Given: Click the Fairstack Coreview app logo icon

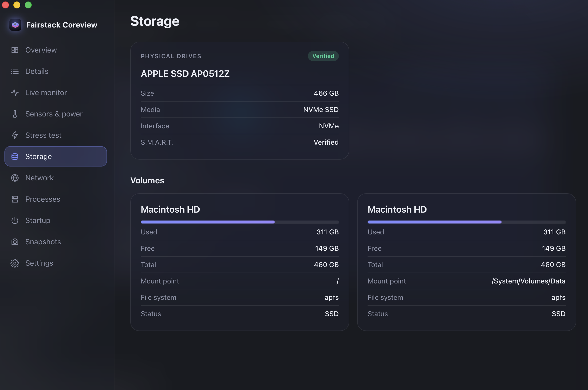Looking at the screenshot, I should tap(15, 25).
